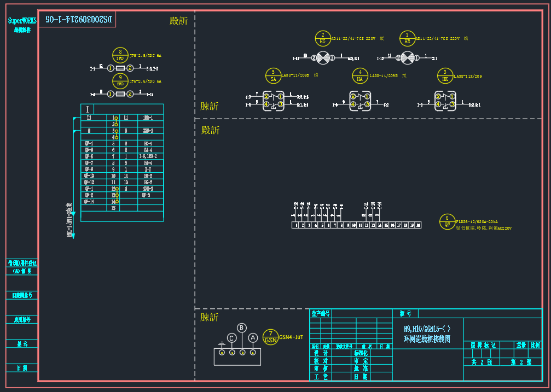Click the HK switch tag circle
Screen dimensions: 551x392
pyautogui.click(x=445, y=75)
